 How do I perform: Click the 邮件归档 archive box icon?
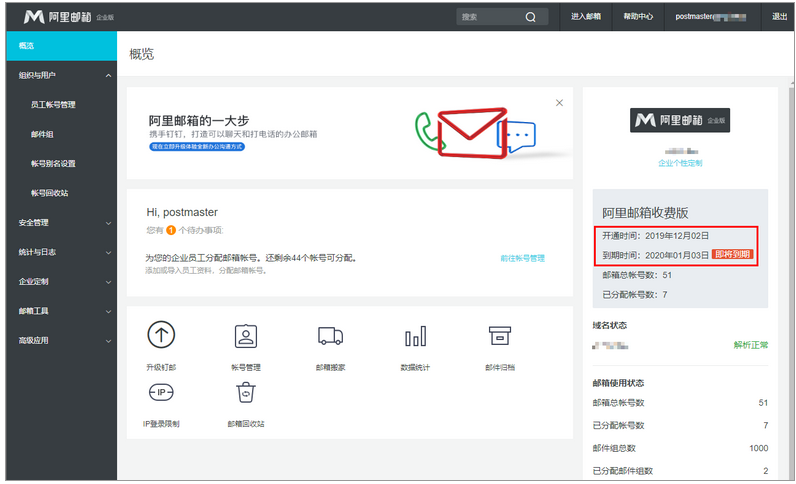click(x=500, y=336)
